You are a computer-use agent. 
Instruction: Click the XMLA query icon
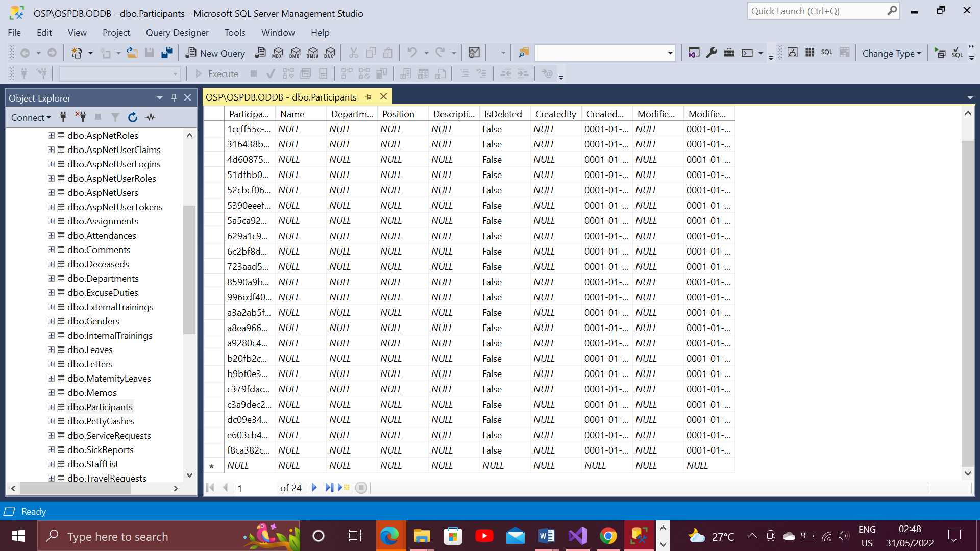pyautogui.click(x=313, y=53)
